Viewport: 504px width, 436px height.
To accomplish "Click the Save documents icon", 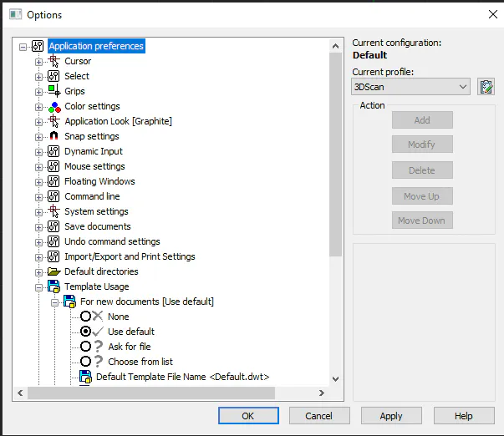I will [x=53, y=226].
